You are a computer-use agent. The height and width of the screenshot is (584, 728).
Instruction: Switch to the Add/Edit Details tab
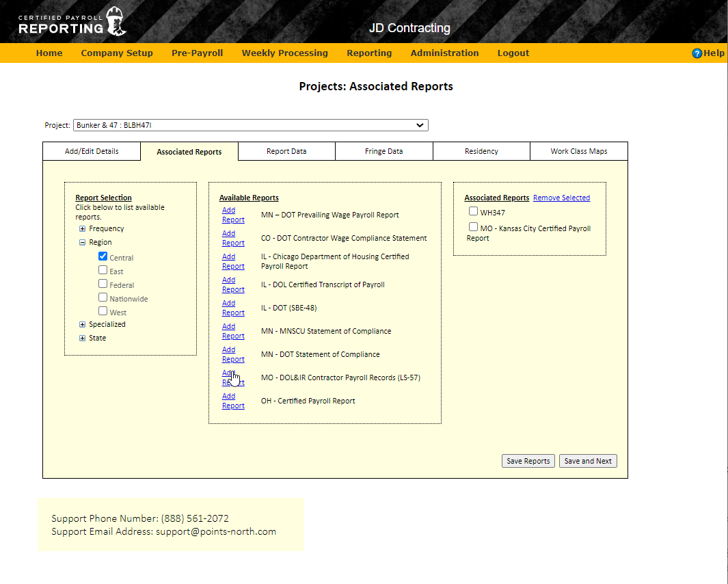point(92,151)
